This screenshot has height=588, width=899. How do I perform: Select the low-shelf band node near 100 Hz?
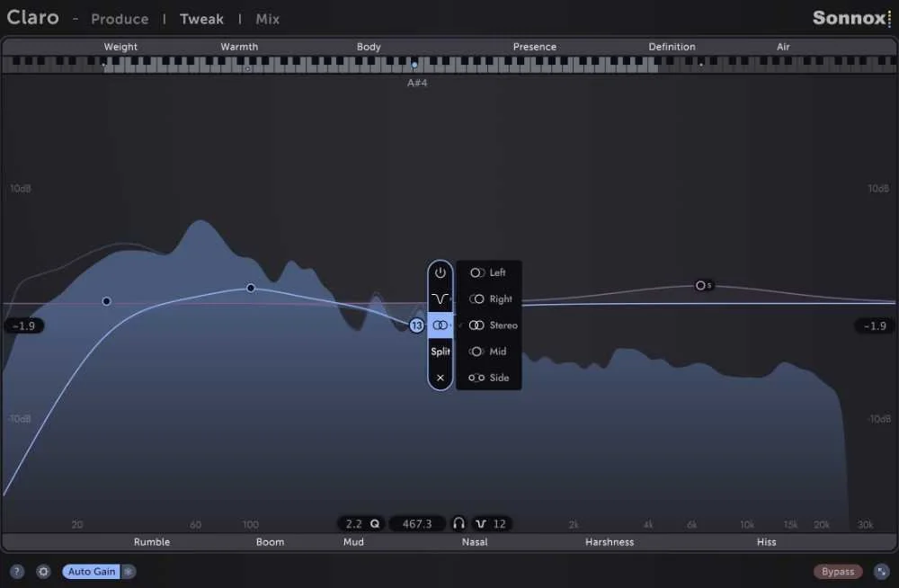click(251, 288)
